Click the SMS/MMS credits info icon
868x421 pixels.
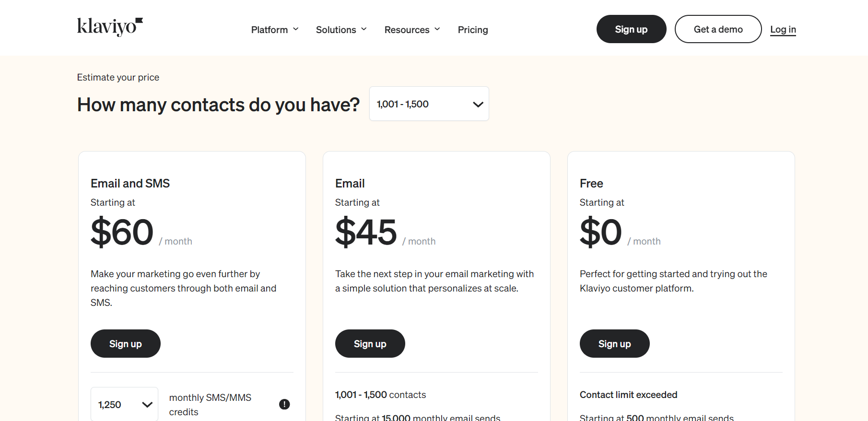[x=284, y=404]
